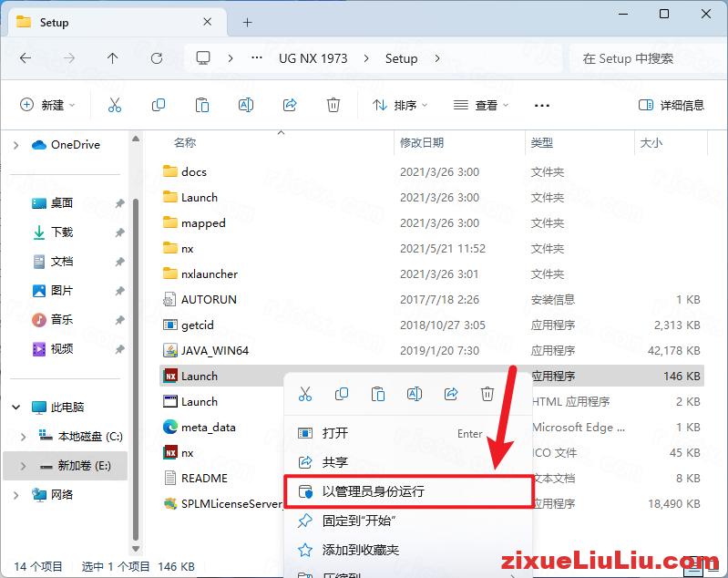
Task: Choose 打开 in context menu
Action: point(407,434)
